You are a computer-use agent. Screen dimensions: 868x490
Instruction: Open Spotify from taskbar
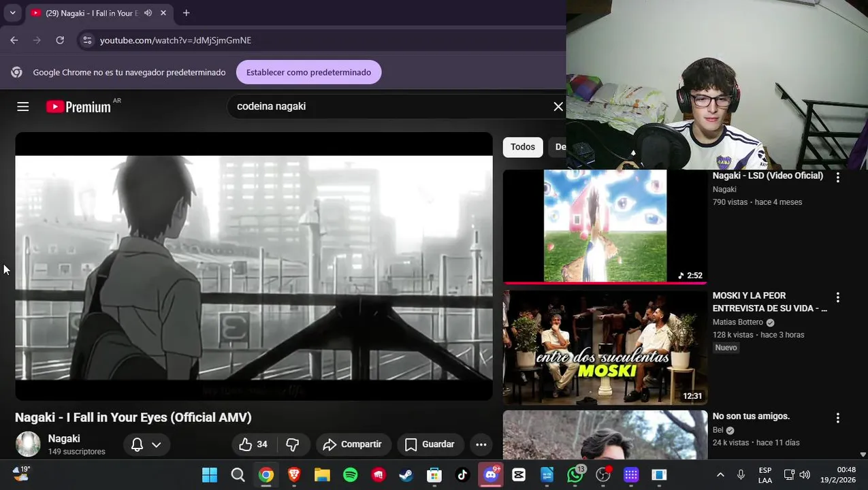pyautogui.click(x=350, y=475)
